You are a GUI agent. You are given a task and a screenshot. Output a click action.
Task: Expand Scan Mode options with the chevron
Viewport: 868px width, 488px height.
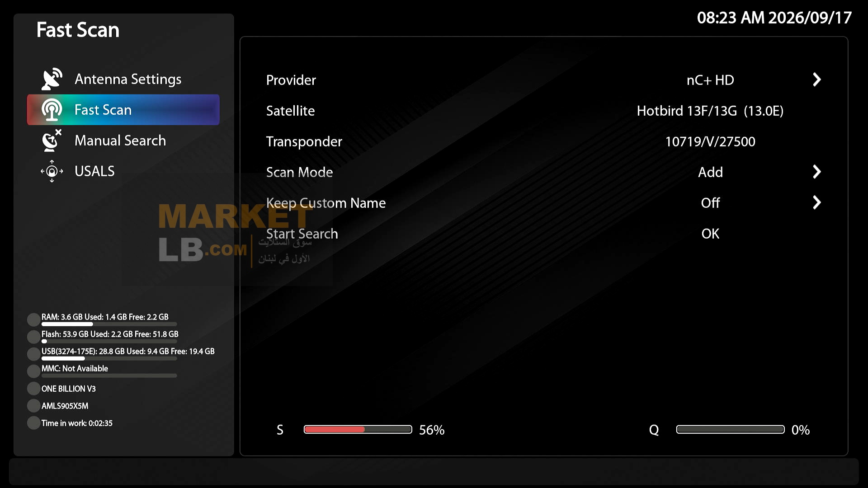click(x=816, y=172)
